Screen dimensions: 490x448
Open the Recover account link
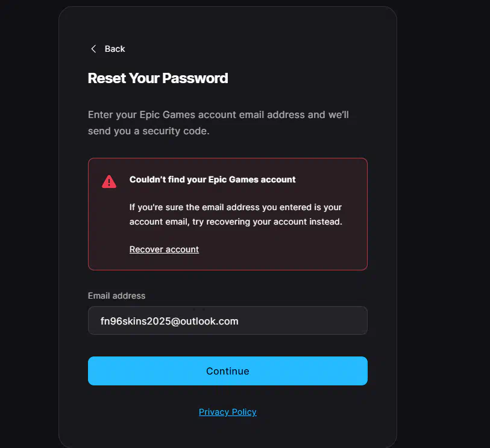click(x=164, y=249)
